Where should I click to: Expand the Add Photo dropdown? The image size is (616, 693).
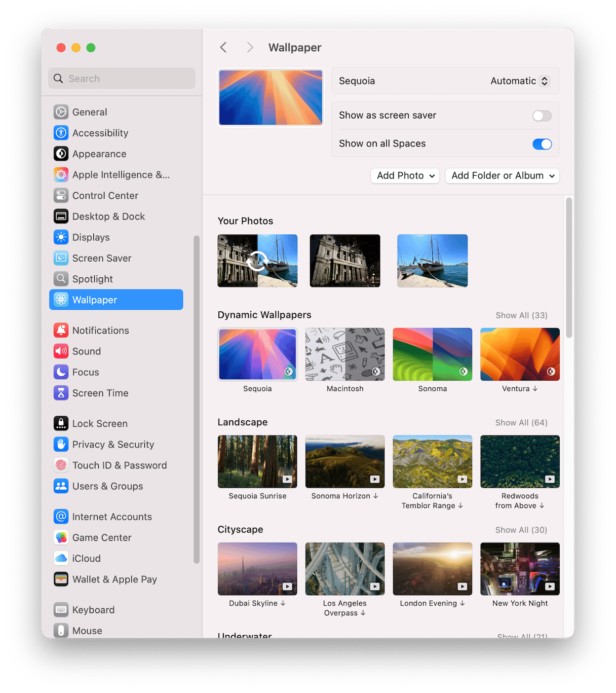click(405, 176)
